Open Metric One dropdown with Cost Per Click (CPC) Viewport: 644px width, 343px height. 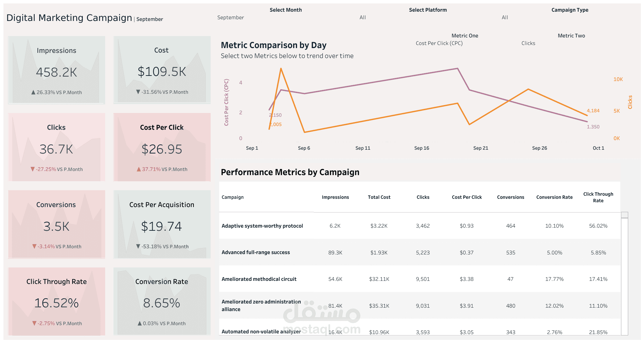[x=465, y=43]
